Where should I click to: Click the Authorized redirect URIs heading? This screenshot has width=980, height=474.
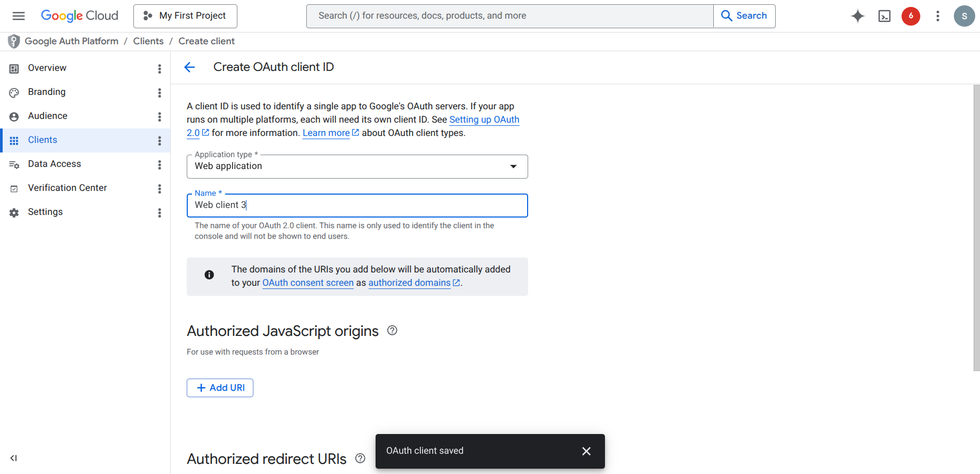coord(267,459)
